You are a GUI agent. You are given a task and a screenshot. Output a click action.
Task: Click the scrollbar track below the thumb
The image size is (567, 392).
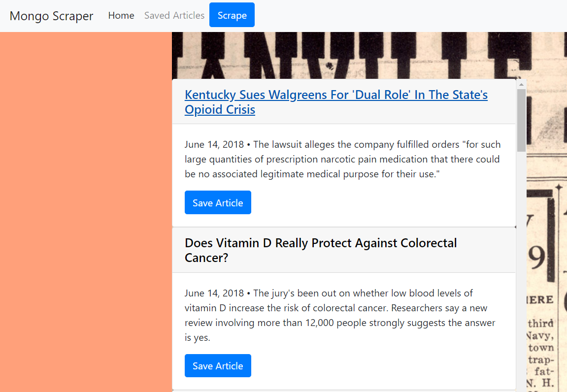[x=521, y=271]
